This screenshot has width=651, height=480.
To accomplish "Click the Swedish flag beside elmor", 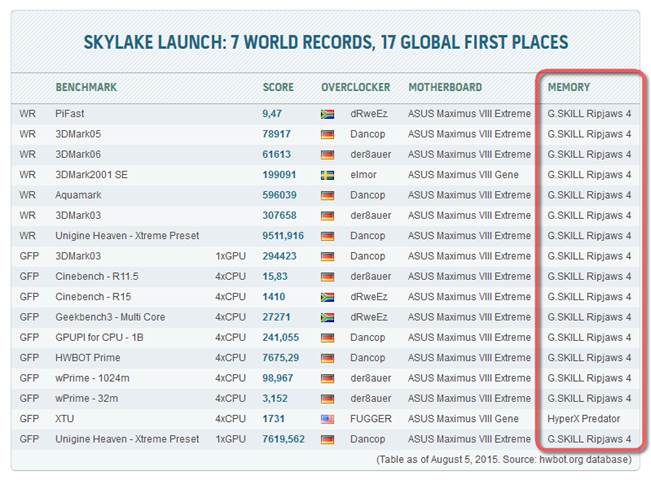I will pos(327,175).
